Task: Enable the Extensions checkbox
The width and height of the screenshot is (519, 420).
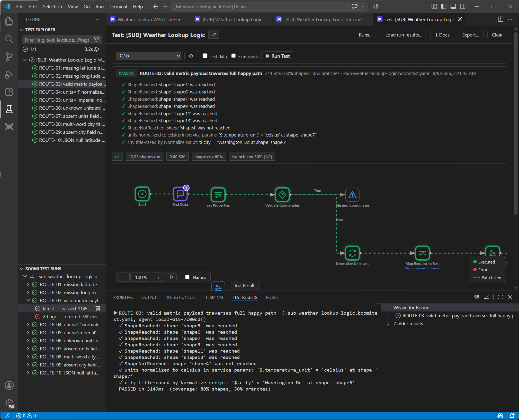Action: 233,56
